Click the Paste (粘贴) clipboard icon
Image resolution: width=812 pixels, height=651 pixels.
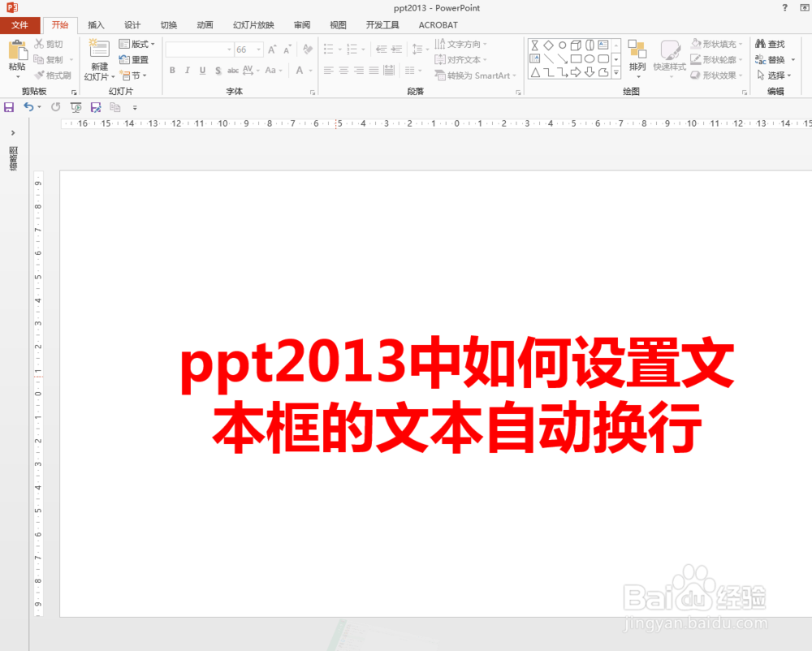coord(18,50)
